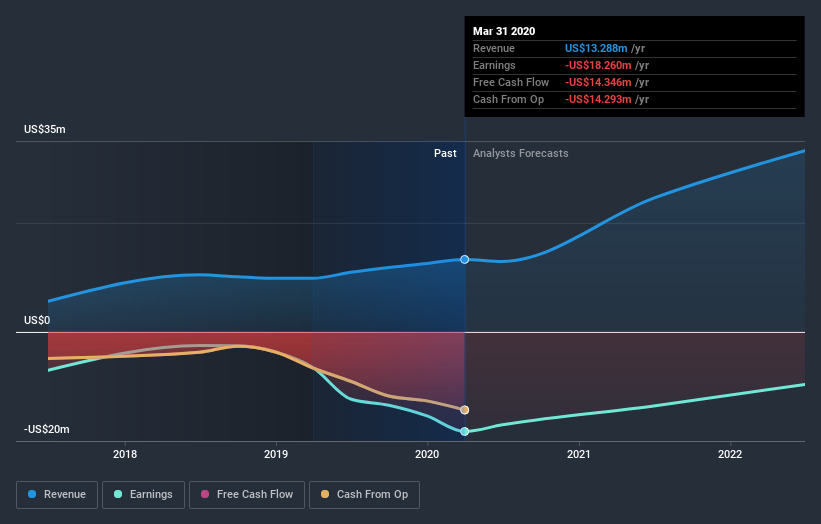
Task: Click the Revenue row label in tooltip
Action: point(494,48)
